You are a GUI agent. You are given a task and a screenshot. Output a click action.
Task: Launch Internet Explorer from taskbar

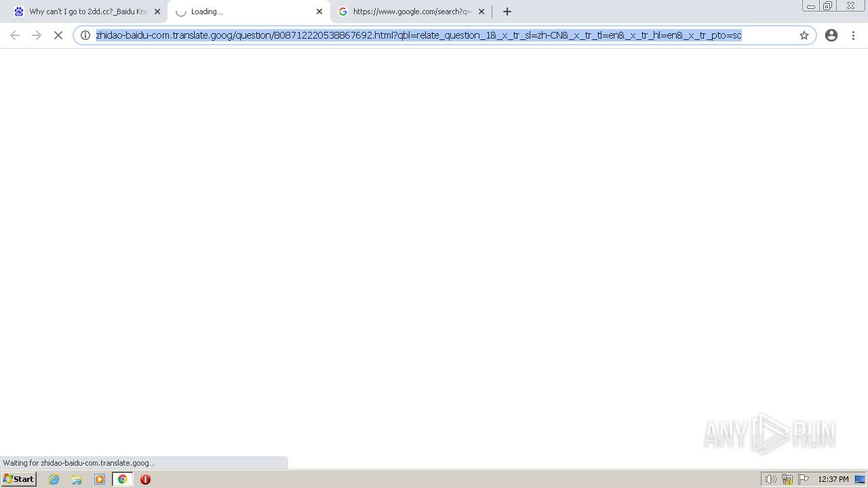(54, 479)
